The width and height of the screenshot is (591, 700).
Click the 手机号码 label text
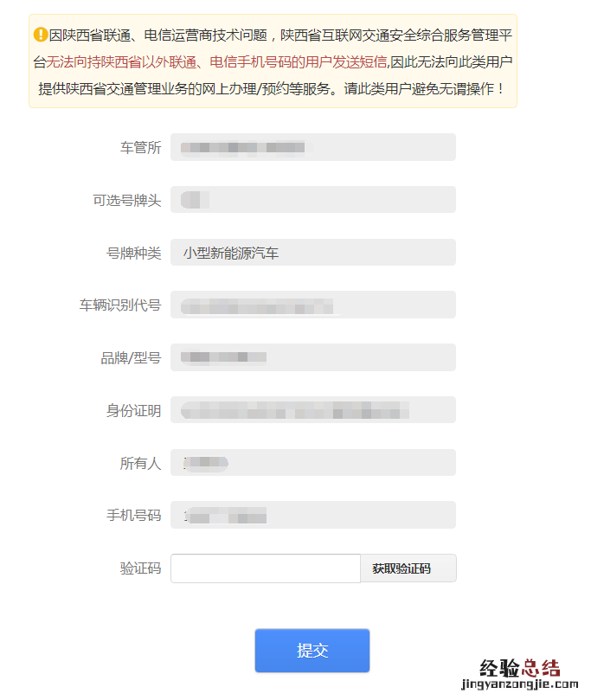pos(133,515)
